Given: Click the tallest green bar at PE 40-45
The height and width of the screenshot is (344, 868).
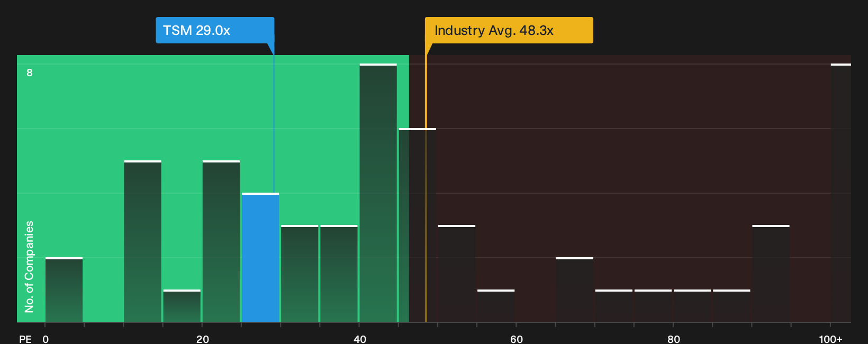Looking at the screenshot, I should [x=378, y=193].
